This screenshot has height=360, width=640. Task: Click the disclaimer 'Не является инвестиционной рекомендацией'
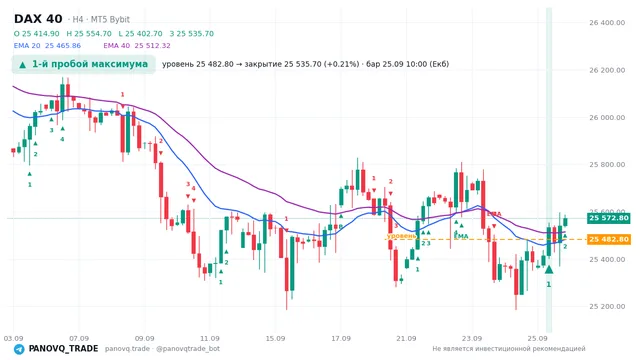coord(509,349)
